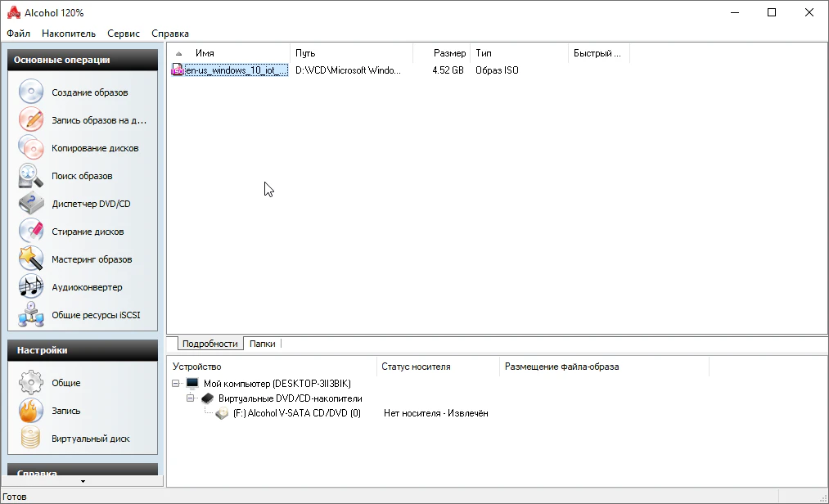Click the Стирание дисков eraser icon

click(x=31, y=232)
